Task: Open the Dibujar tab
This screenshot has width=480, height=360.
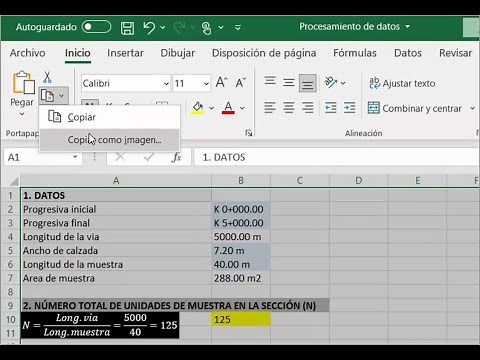Action: (x=177, y=53)
